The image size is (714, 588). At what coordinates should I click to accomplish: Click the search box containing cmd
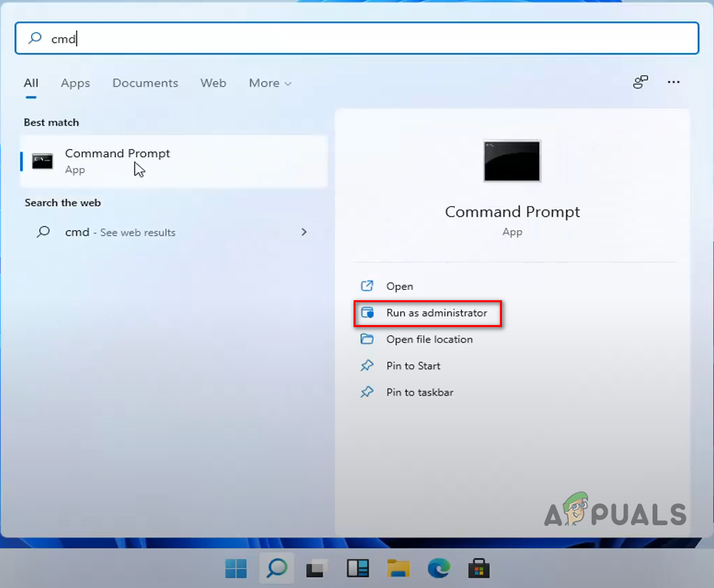tap(356, 38)
